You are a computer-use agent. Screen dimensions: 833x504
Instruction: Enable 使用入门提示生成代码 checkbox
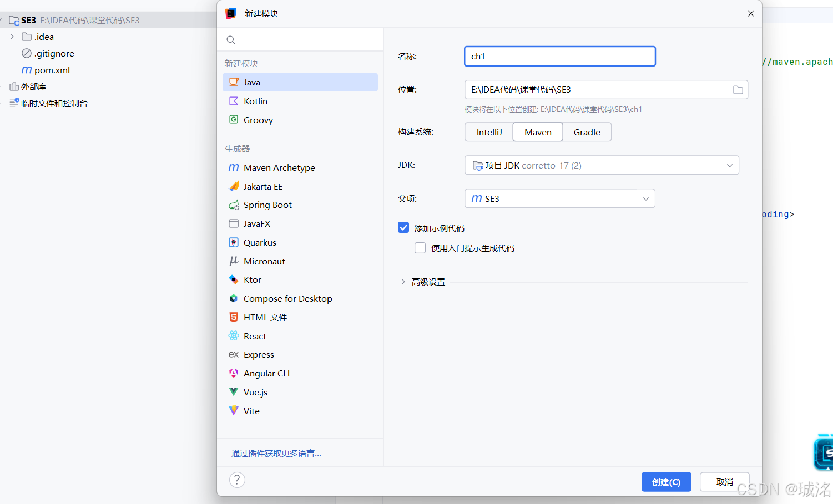(x=420, y=248)
